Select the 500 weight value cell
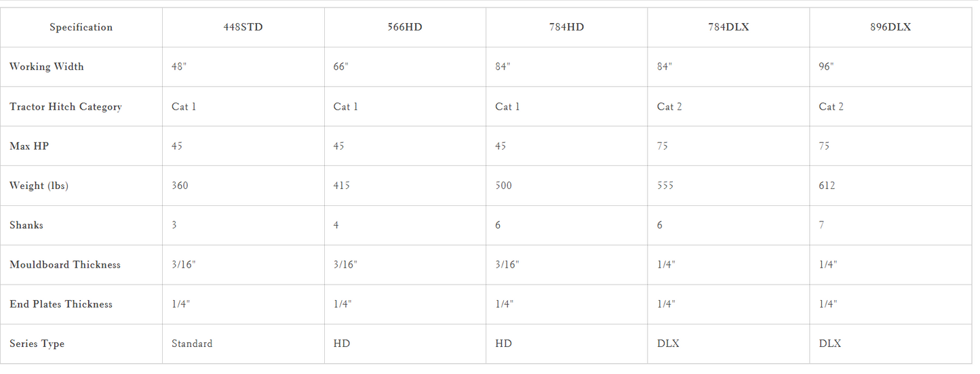 click(566, 186)
